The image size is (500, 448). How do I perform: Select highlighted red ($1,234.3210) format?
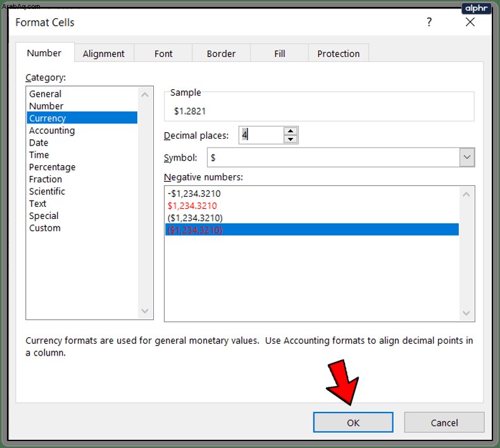[312, 230]
